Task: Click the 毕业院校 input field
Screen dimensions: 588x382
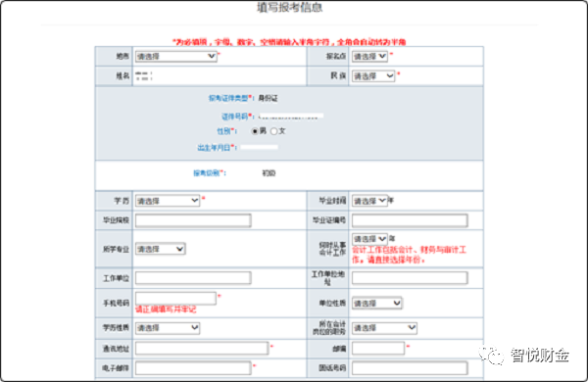Action: tap(193, 220)
